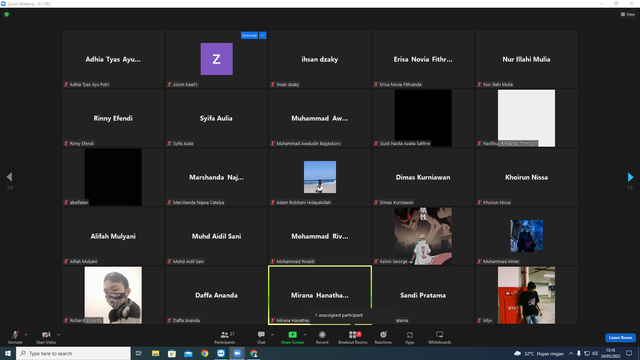
Task: Click Erisa Novia Fithr participant tile
Action: coord(423,59)
